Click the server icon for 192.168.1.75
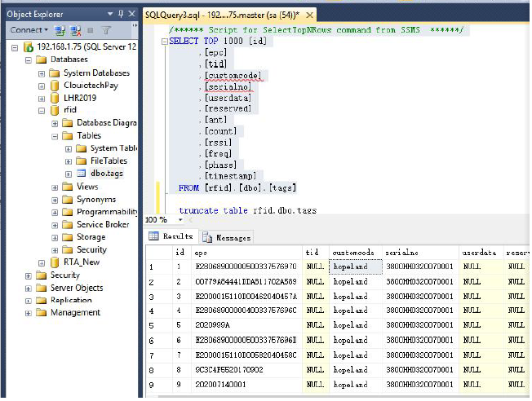This screenshot has width=532, height=401. (x=29, y=47)
